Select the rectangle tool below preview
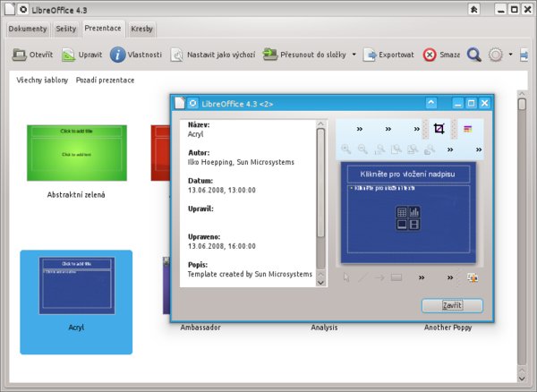Image resolution: width=537 pixels, height=392 pixels. pyautogui.click(x=396, y=277)
